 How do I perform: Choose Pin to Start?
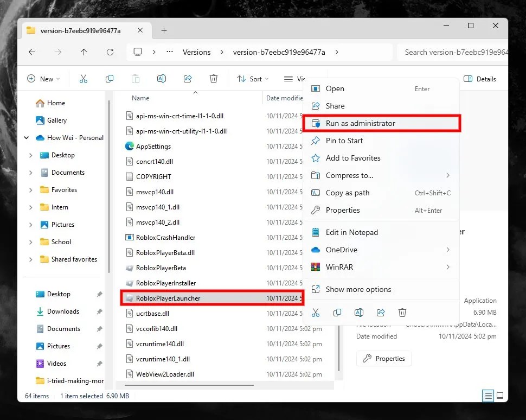click(x=381, y=141)
